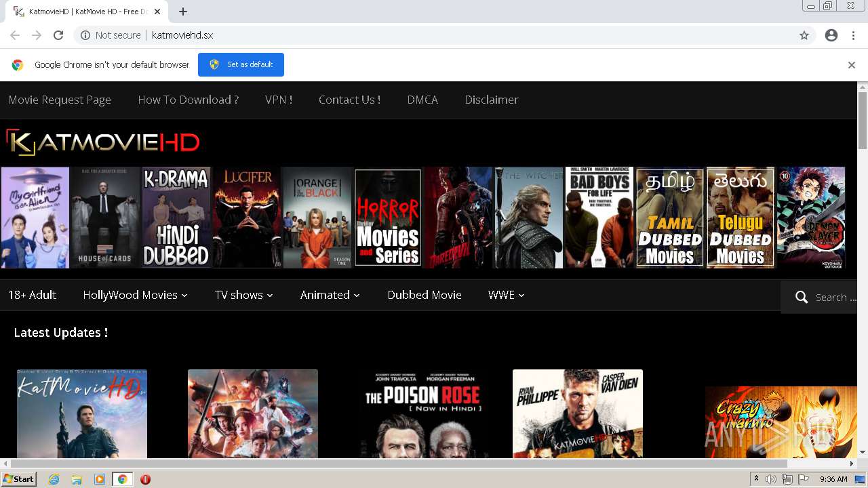Open the Ryan Phillippe Casper Van Dien poster

pyautogui.click(x=578, y=414)
